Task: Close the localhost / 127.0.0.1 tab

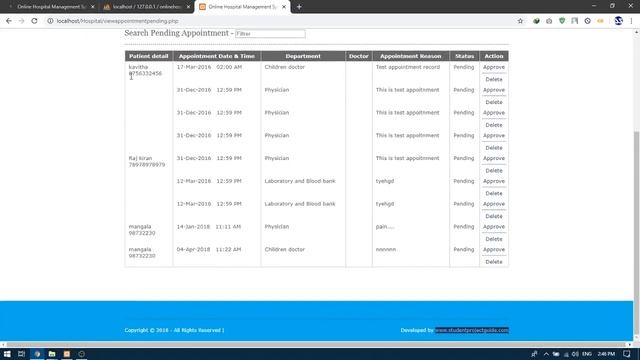Action: click(188, 7)
